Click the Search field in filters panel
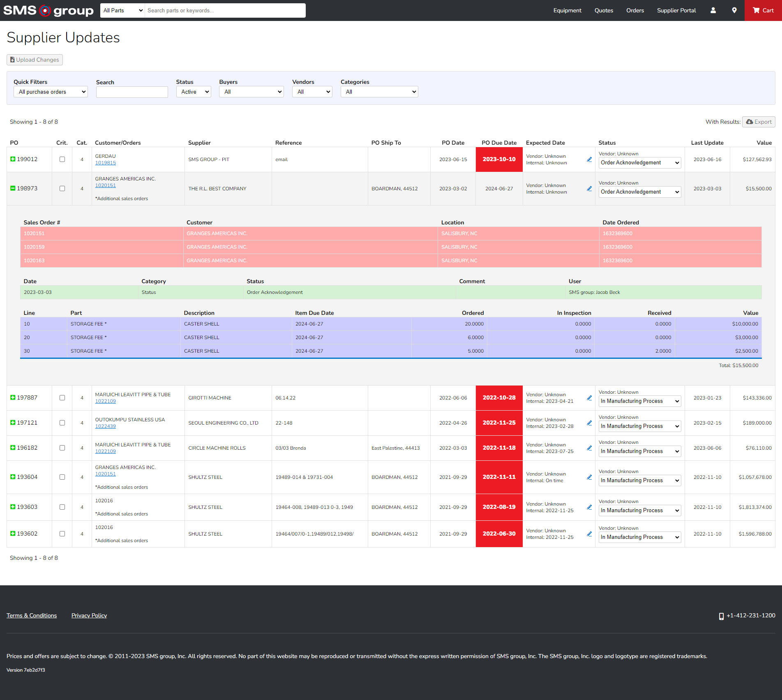 [x=132, y=92]
